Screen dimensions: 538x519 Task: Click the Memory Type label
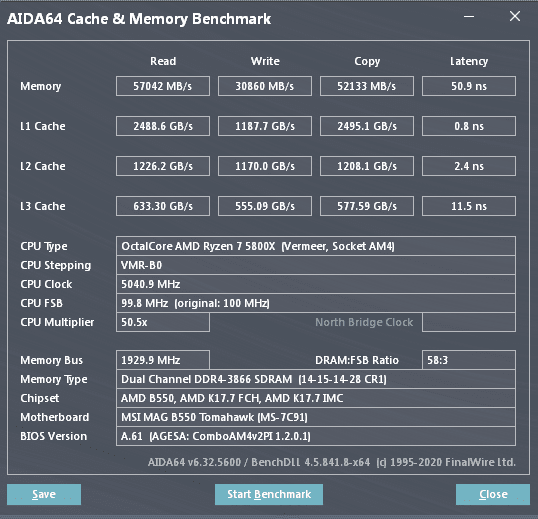click(54, 379)
